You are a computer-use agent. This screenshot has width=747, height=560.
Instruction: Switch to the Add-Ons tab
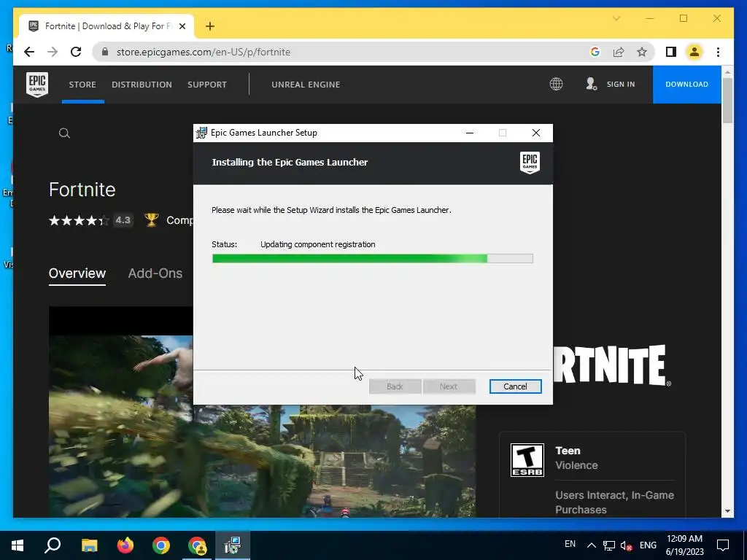click(155, 273)
